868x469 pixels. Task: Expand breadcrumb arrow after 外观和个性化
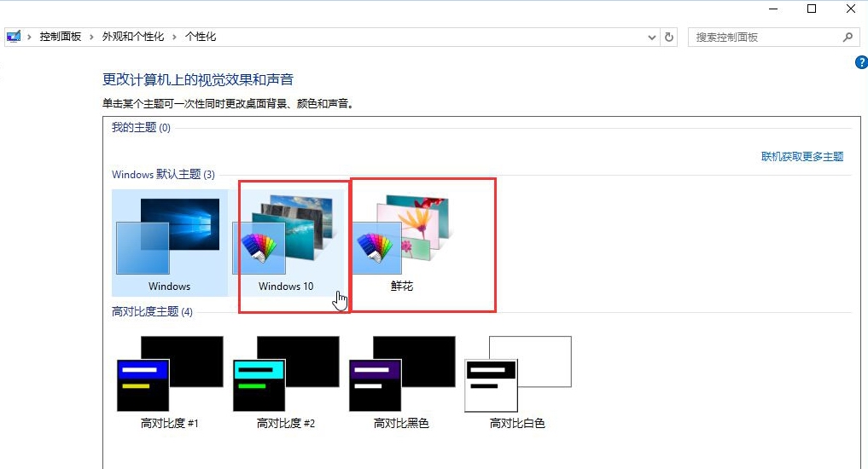click(174, 37)
